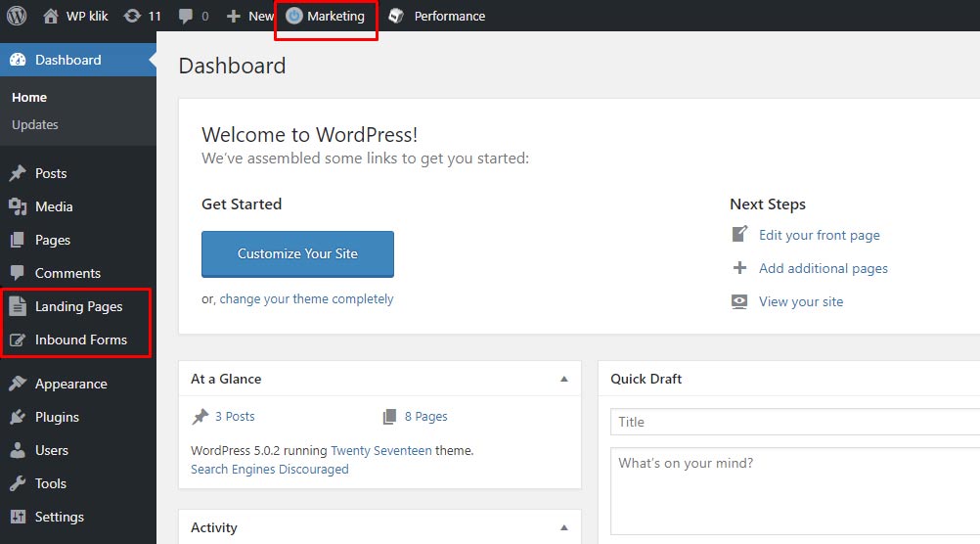Click Search Engines Discouraged link

(x=269, y=469)
